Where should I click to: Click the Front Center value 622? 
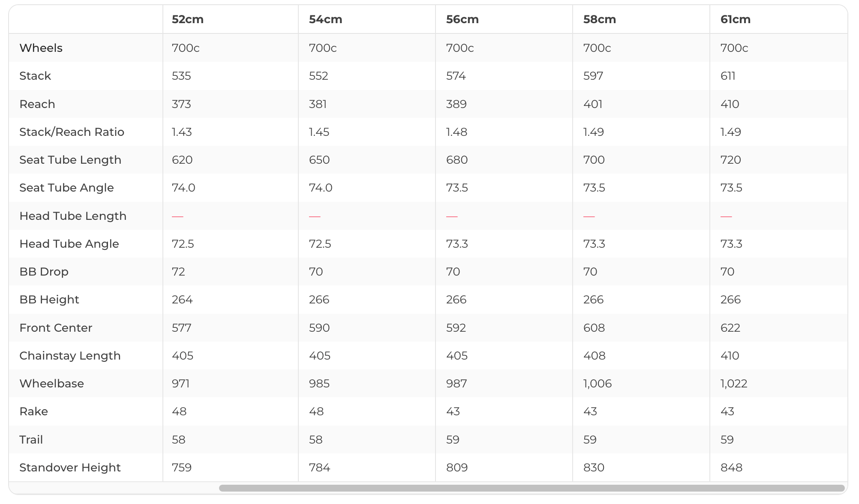point(730,328)
